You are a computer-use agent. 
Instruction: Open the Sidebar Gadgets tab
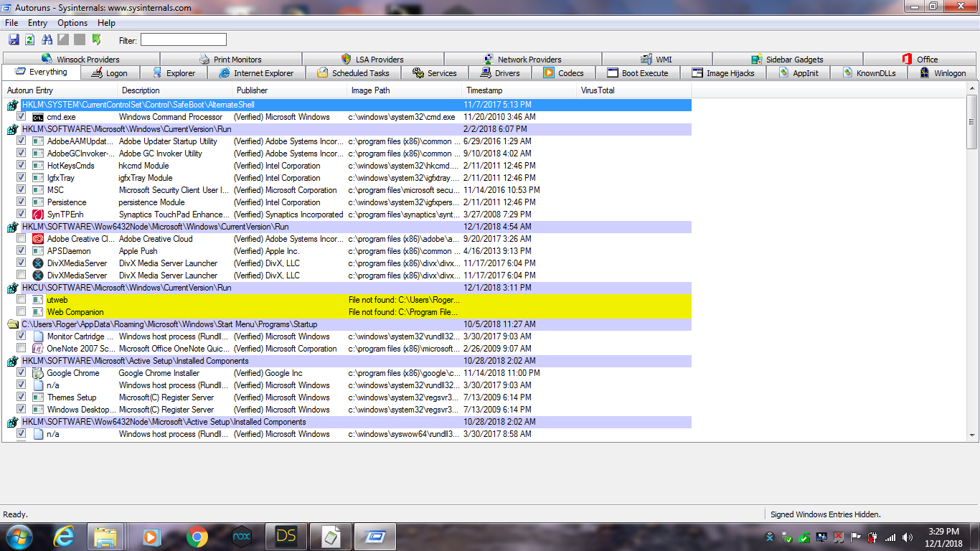tap(787, 60)
